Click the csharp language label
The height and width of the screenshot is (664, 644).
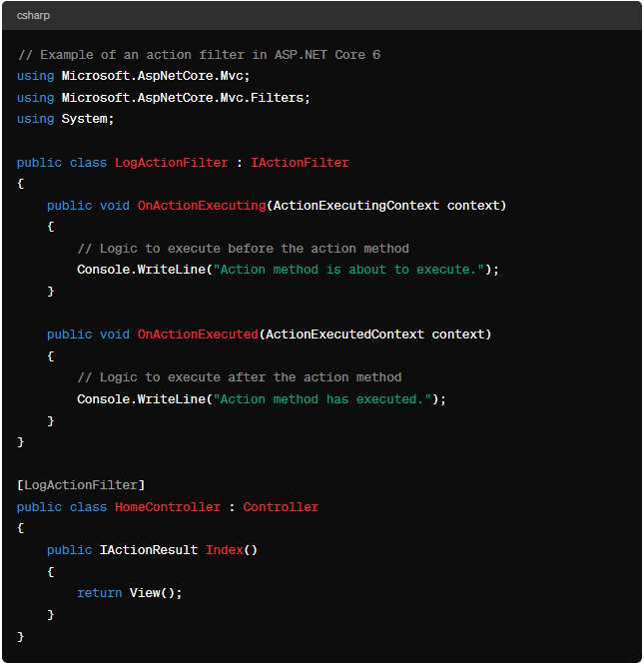click(33, 16)
